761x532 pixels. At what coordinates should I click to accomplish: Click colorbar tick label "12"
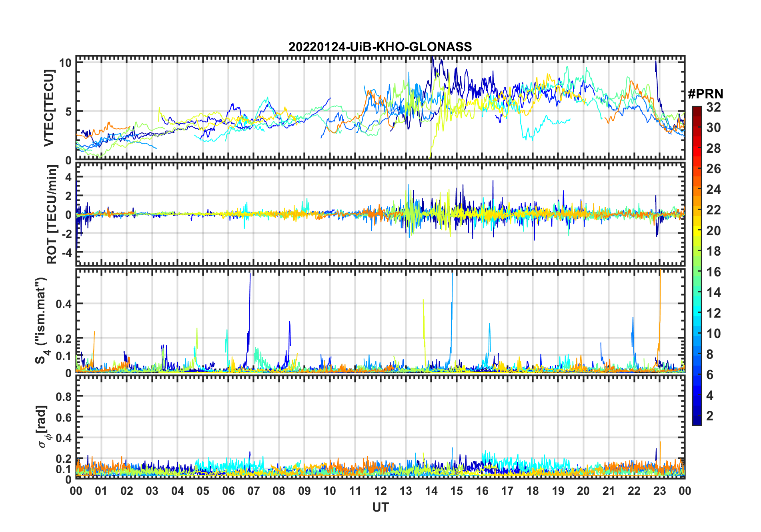click(x=713, y=313)
